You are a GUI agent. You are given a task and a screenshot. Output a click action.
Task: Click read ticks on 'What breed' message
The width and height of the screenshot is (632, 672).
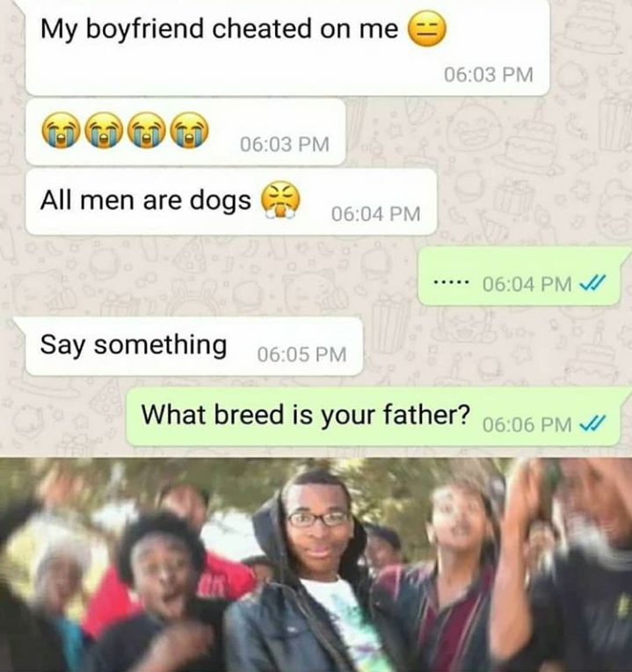coord(592,423)
